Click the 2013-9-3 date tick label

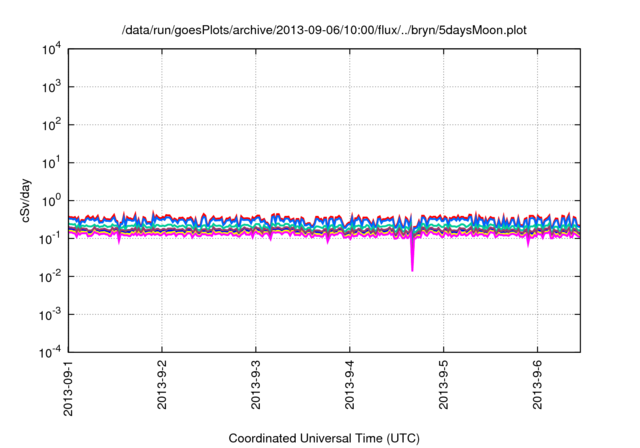(256, 385)
